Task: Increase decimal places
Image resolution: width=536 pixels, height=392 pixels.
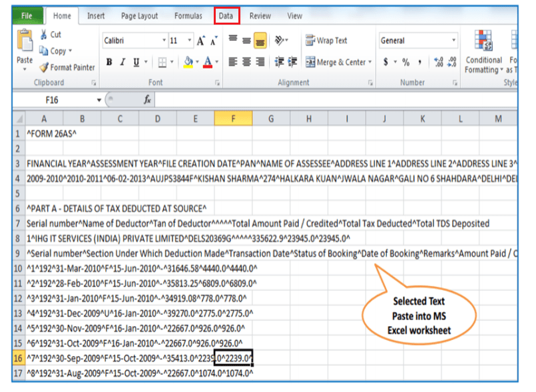Action: pos(437,61)
